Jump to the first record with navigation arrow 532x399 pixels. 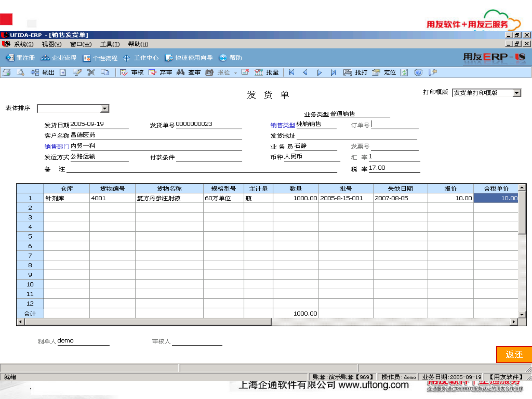tap(291, 72)
